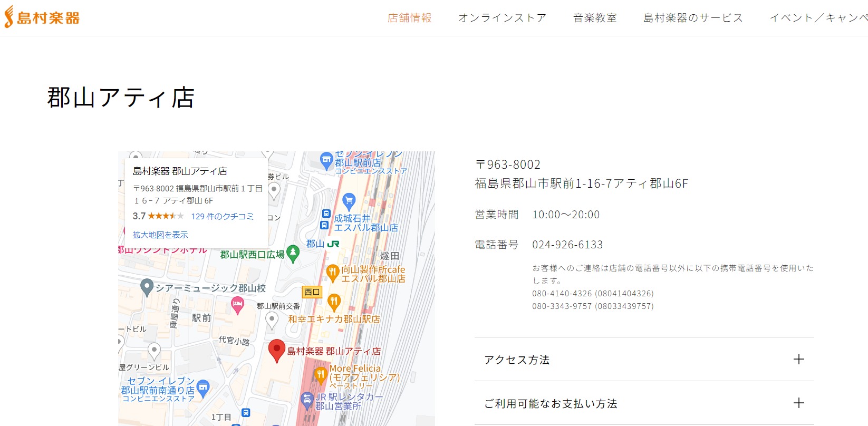Open the 音楽教室 menu item
Screen dimensions: 868x426
click(595, 18)
